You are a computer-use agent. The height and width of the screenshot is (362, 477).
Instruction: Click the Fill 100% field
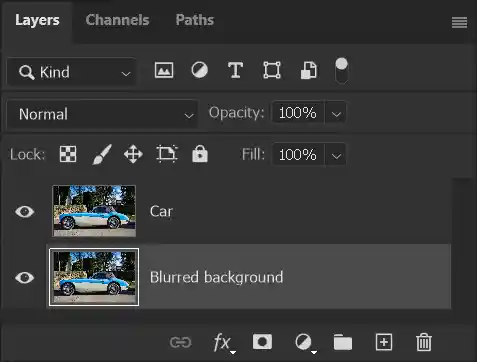pos(298,155)
